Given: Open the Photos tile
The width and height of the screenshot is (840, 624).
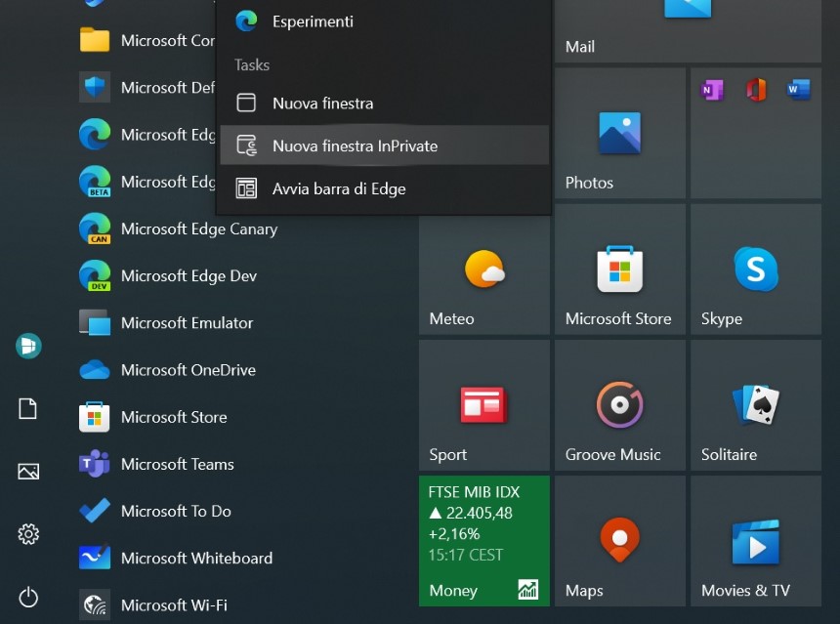Looking at the screenshot, I should (620, 134).
